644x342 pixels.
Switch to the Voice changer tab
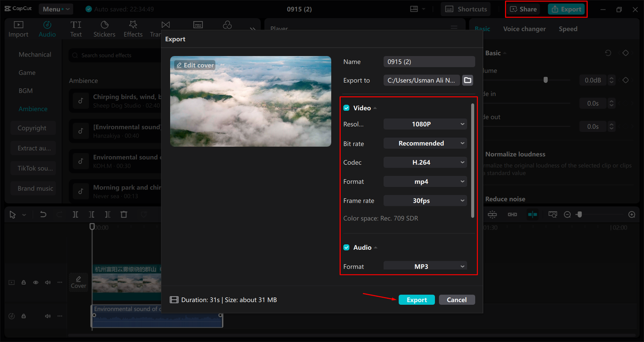pos(524,29)
